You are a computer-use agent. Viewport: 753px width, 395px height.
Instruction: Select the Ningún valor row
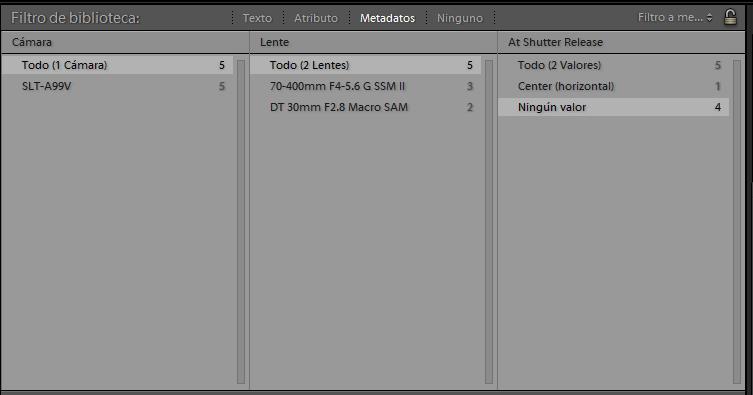click(x=613, y=107)
